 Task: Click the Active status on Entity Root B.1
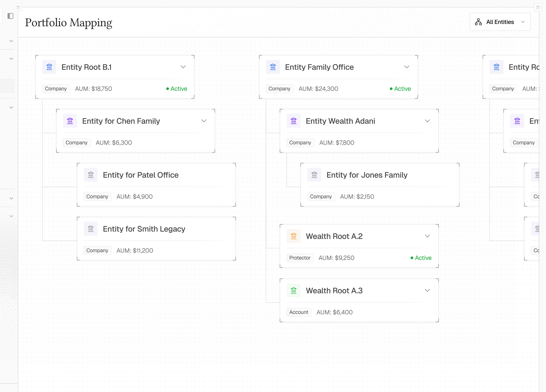click(x=177, y=89)
